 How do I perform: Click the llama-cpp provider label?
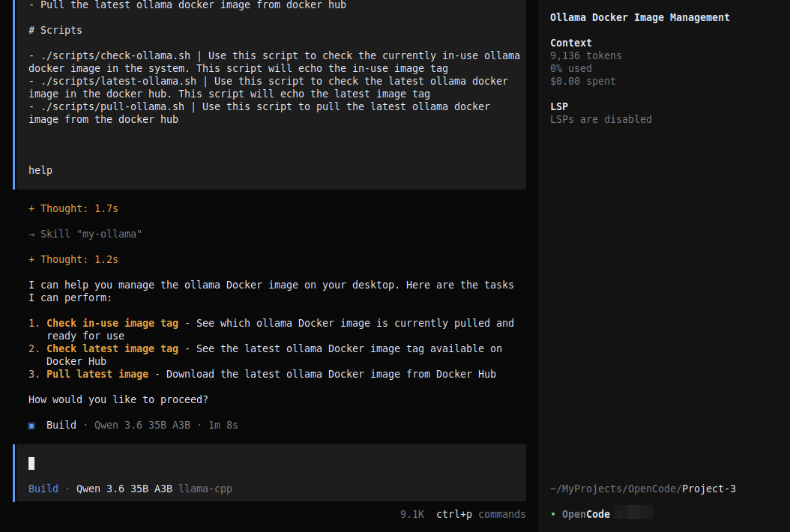[206, 489]
